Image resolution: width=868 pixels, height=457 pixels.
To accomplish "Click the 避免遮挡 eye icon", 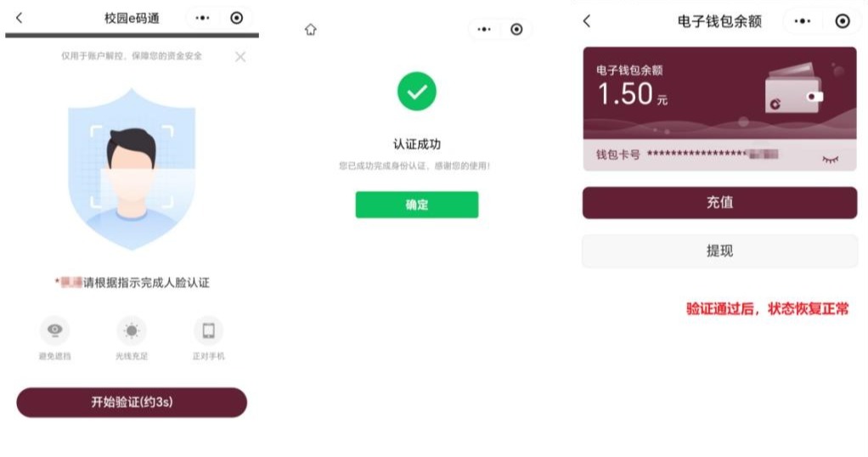I will coord(55,330).
